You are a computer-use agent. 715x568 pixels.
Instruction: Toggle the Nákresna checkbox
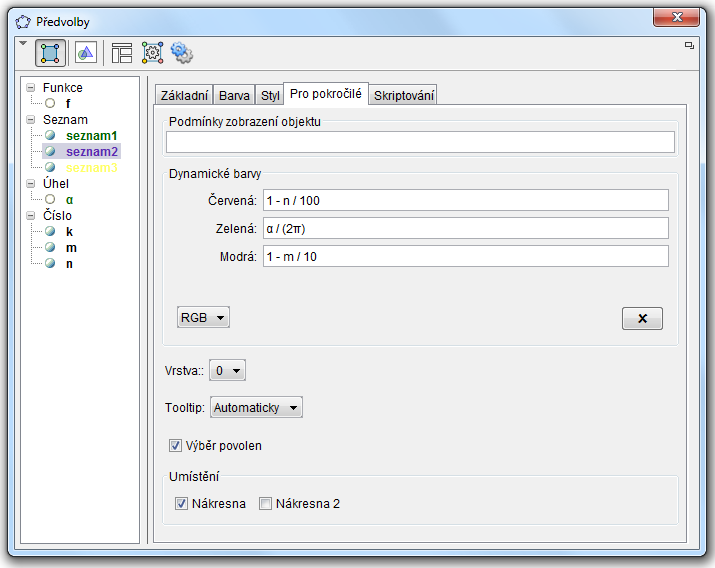[181, 503]
